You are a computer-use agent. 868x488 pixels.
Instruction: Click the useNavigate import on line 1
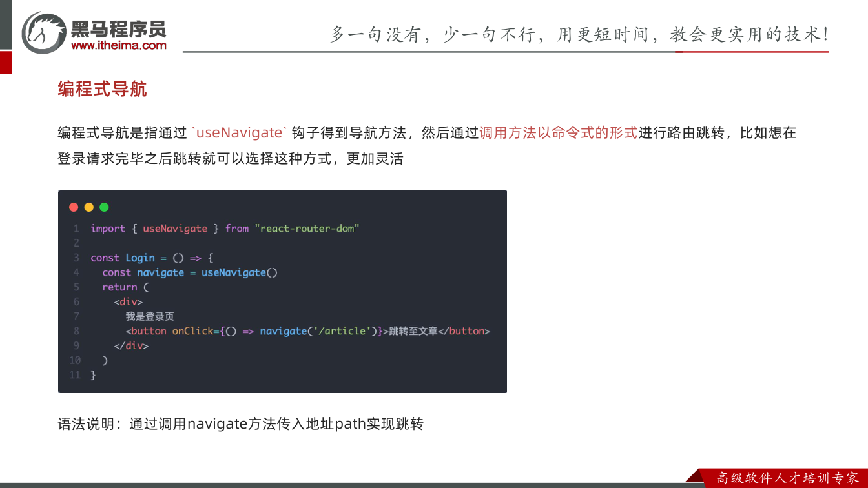pyautogui.click(x=175, y=229)
